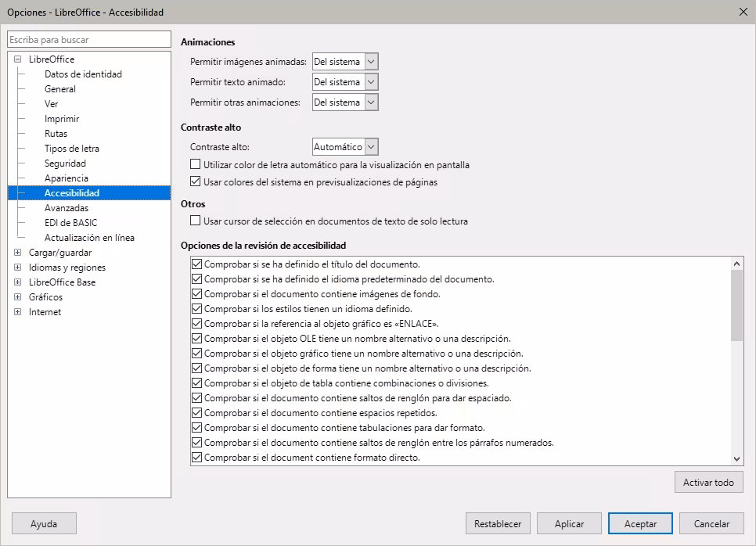Click the Aplicar button

pyautogui.click(x=569, y=524)
